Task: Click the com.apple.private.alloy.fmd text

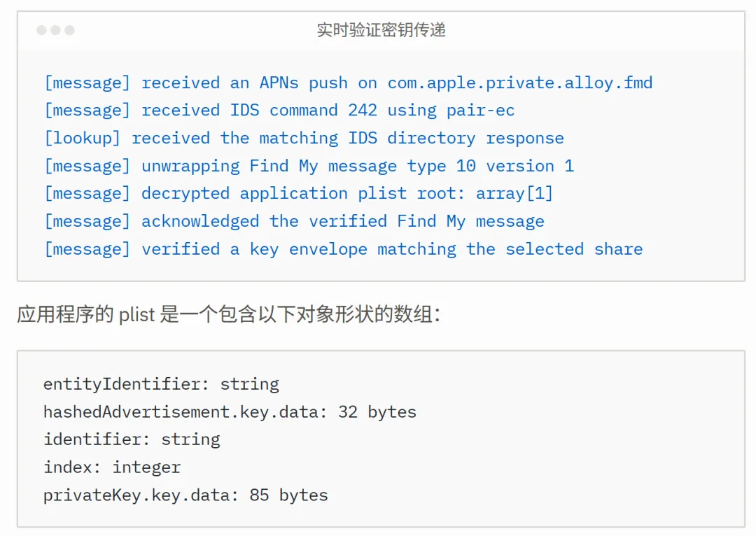Action: (519, 83)
